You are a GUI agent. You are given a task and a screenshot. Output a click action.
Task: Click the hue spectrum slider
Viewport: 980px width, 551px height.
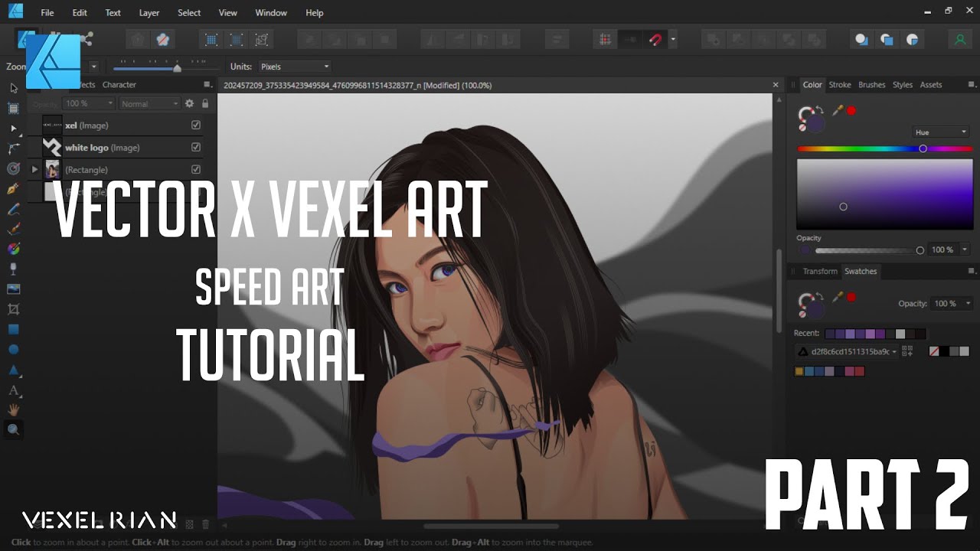pos(884,148)
